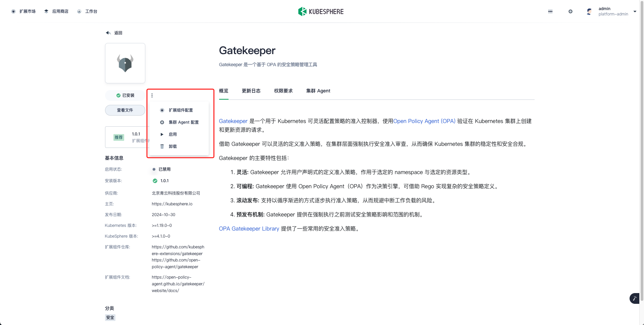Switch to the 权限要求 tab

click(x=283, y=91)
